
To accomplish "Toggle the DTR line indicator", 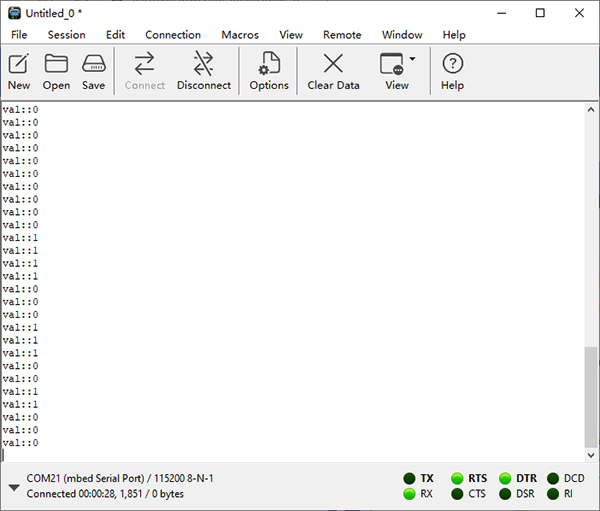I will (505, 478).
